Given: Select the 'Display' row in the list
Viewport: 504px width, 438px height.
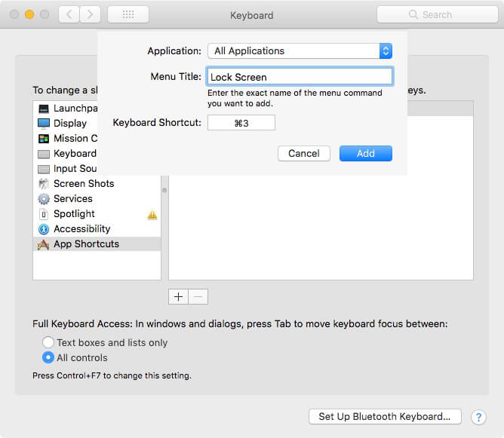Looking at the screenshot, I should (65, 124).
